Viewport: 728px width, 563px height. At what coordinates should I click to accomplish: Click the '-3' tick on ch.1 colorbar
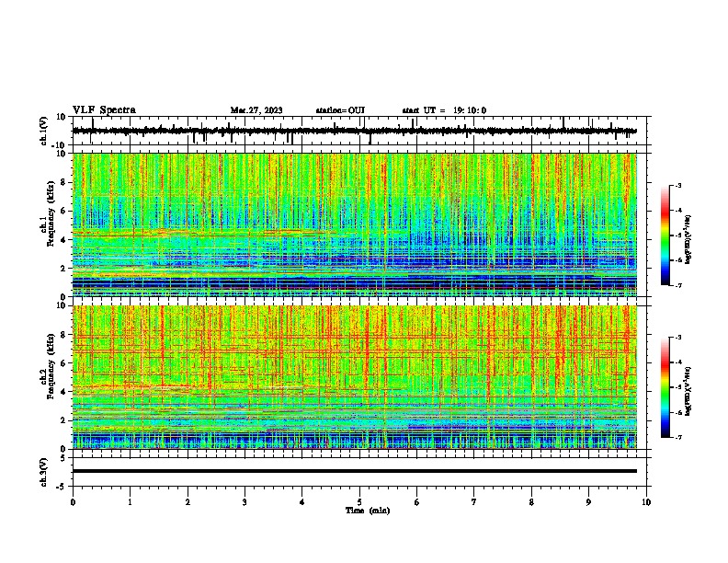678,185
